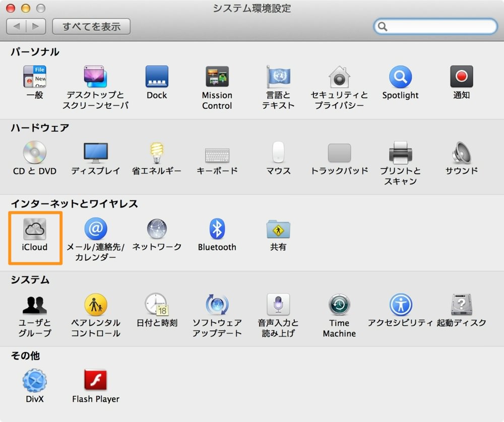Open Mission Control preferences

(x=217, y=77)
